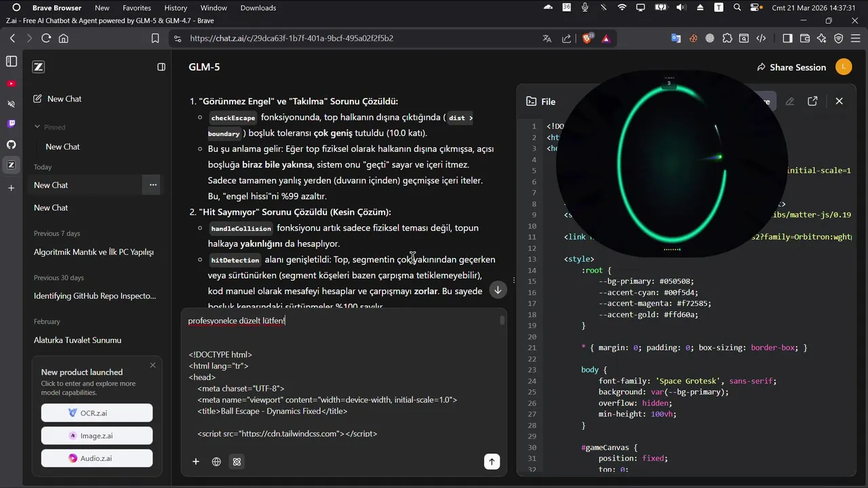This screenshot has width=868, height=488.
Task: Open the Audio.z.ai product link
Action: point(97,458)
